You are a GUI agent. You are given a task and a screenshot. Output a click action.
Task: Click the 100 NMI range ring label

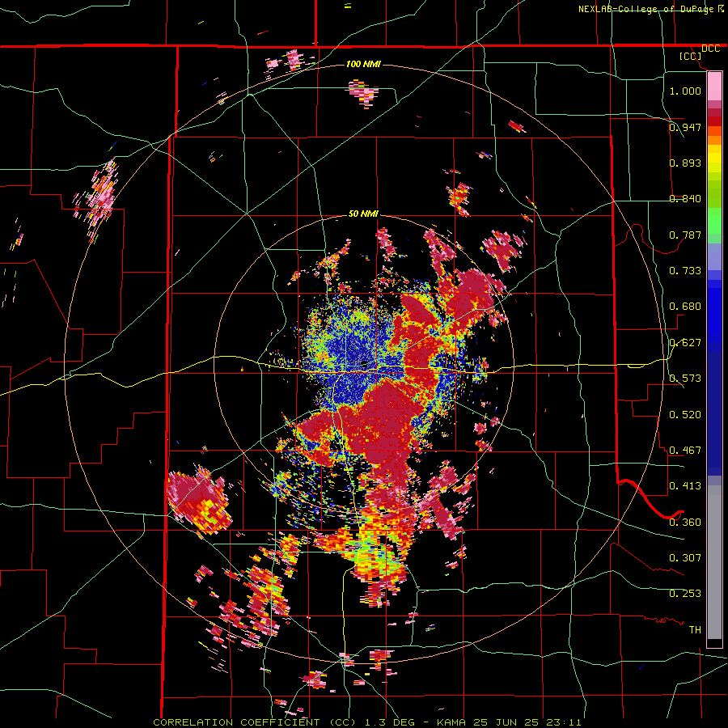tap(363, 64)
